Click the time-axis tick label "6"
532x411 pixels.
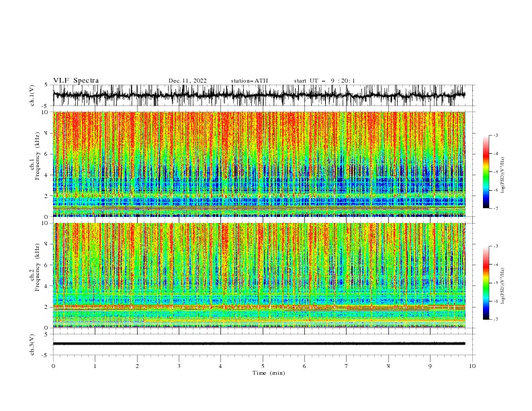[304, 366]
